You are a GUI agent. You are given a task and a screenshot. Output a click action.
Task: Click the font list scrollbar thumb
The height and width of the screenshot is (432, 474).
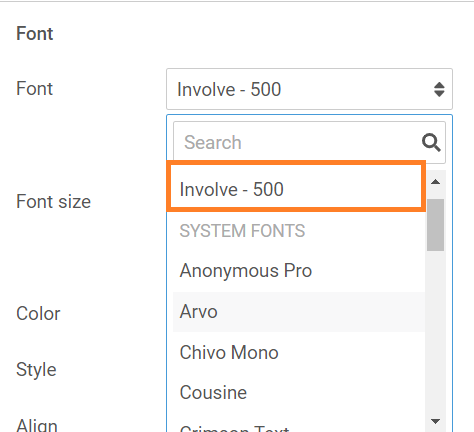pyautogui.click(x=435, y=225)
